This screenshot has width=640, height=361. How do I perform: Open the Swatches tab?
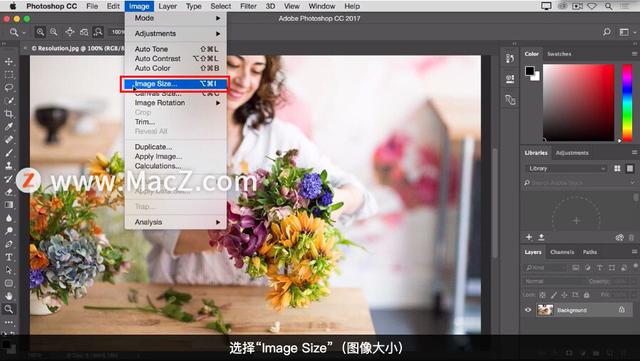[x=559, y=54]
